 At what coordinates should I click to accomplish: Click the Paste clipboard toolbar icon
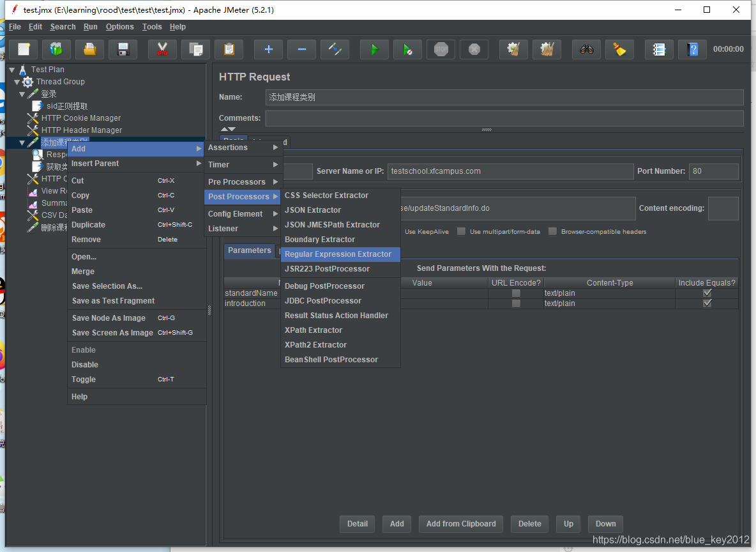coord(229,49)
